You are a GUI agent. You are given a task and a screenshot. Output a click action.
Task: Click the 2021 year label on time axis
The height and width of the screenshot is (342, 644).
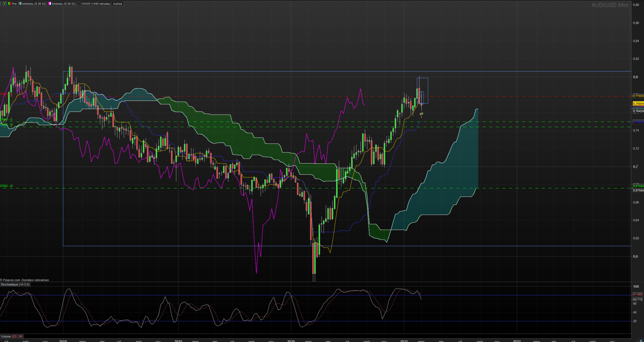(404, 341)
